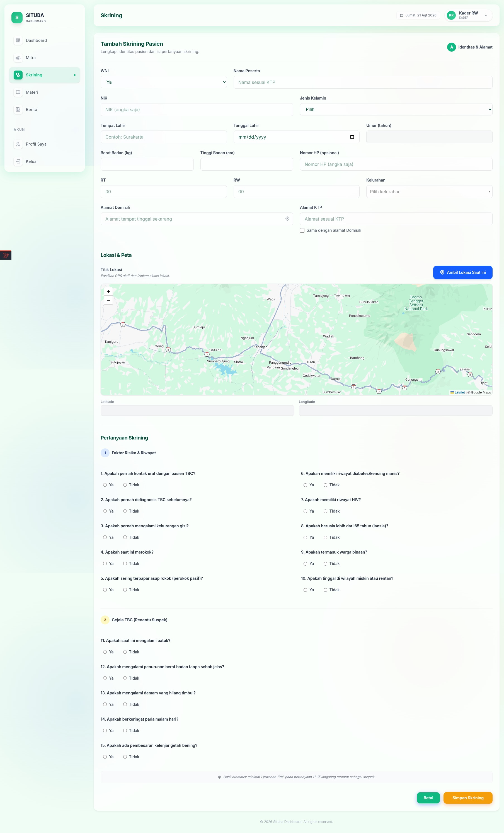Click the Profil Saya user icon
This screenshot has width=504, height=833.
tap(18, 144)
